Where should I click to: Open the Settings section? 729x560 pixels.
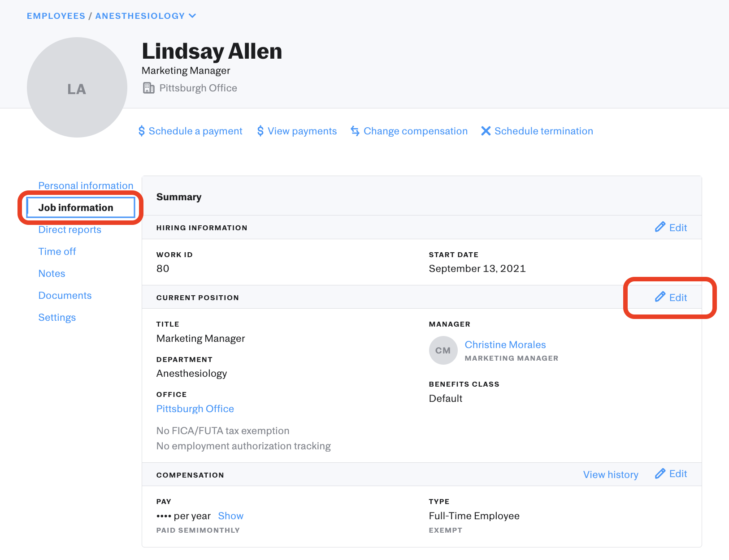pyautogui.click(x=57, y=317)
